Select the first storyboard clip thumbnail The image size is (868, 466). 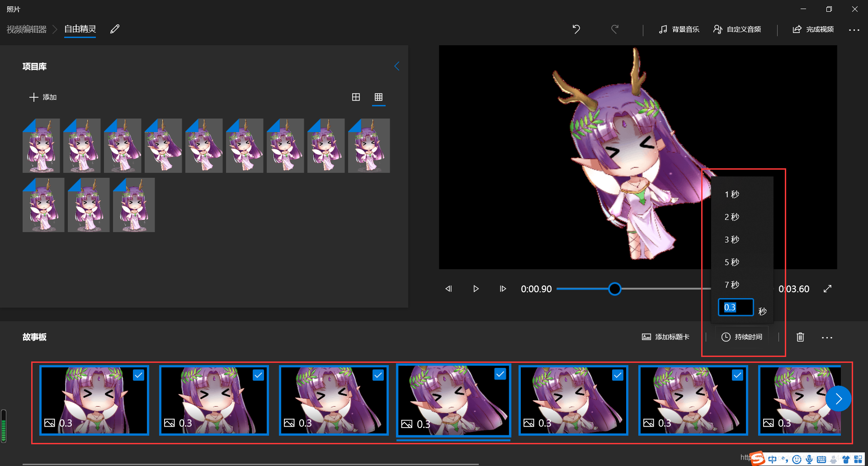pos(94,400)
